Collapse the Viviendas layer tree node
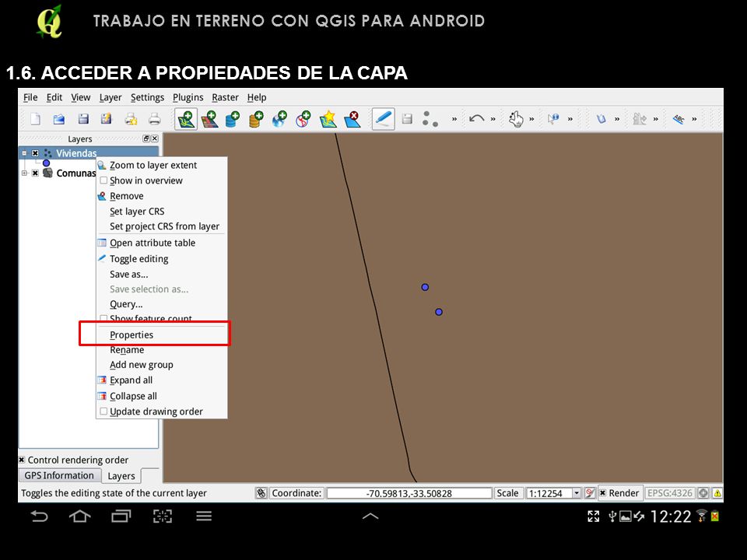The height and width of the screenshot is (560, 747). [24, 153]
